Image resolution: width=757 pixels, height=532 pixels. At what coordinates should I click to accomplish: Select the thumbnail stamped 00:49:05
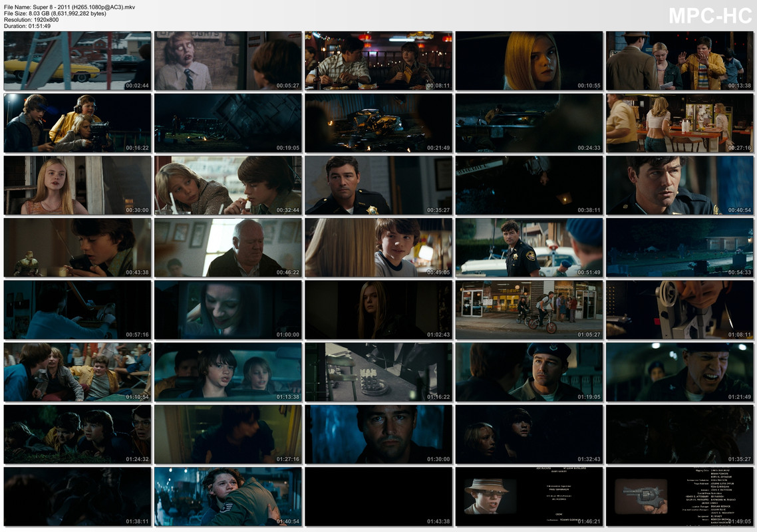pyautogui.click(x=378, y=247)
